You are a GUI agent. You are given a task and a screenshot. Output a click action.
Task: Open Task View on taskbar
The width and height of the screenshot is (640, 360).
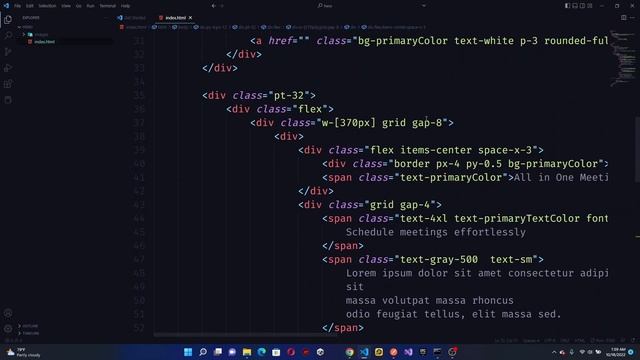point(218,352)
